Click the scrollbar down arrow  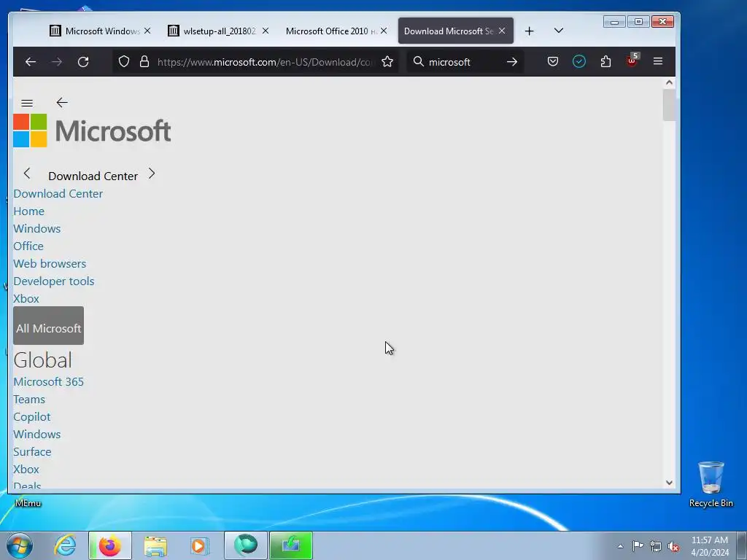[x=669, y=483]
